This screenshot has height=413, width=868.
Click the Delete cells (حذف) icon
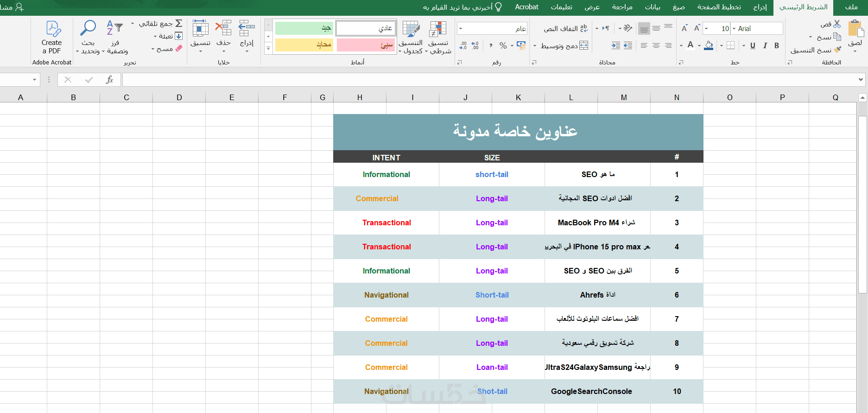pos(223,28)
